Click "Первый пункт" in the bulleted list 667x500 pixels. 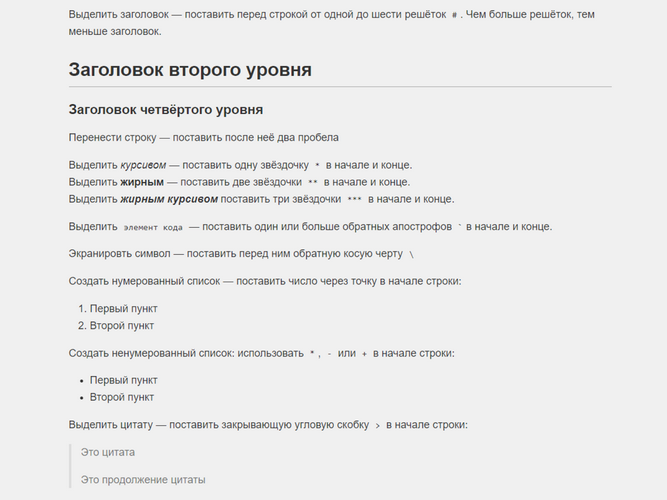pyautogui.click(x=123, y=380)
